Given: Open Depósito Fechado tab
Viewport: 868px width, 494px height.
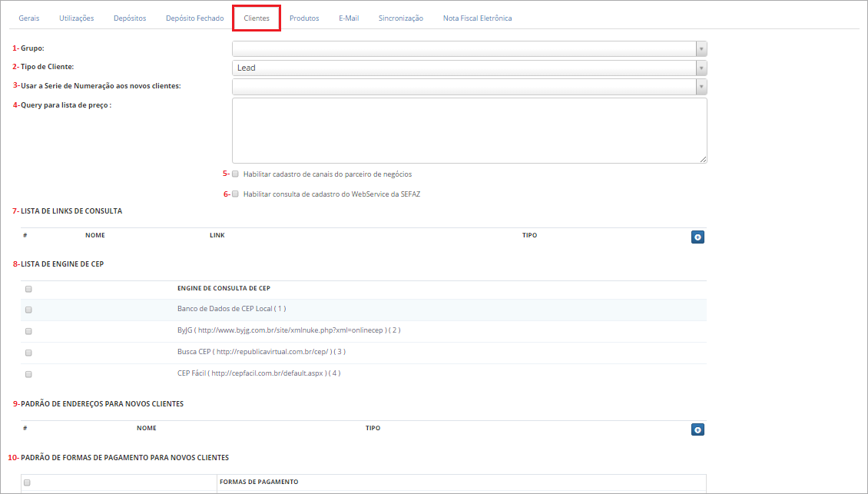Looking at the screenshot, I should click(195, 18).
